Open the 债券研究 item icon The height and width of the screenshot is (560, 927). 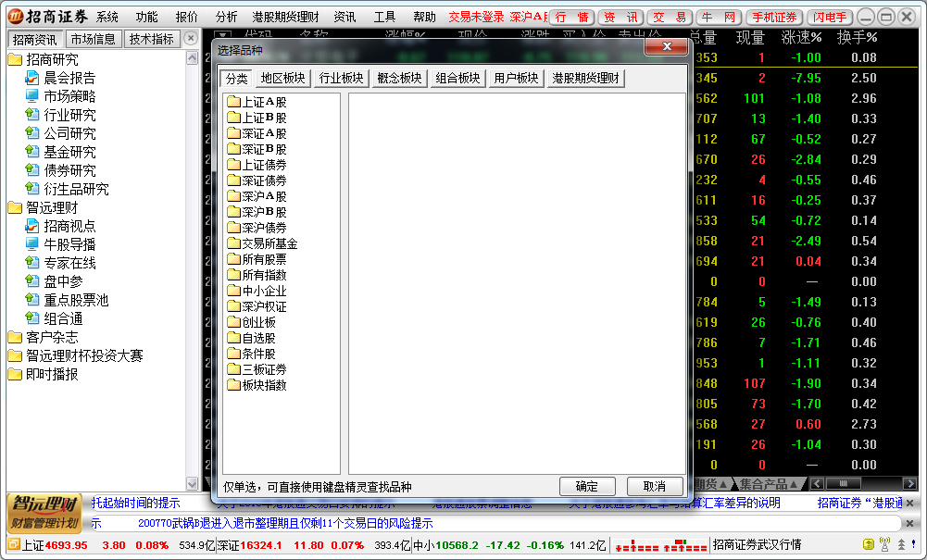click(31, 170)
